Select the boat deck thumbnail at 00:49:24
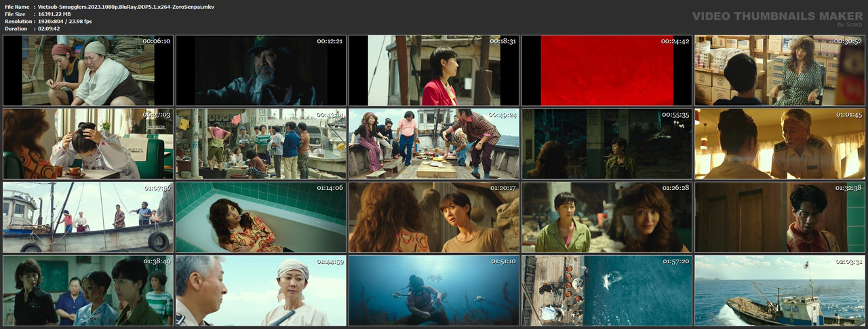The height and width of the screenshot is (329, 868). 434,144
